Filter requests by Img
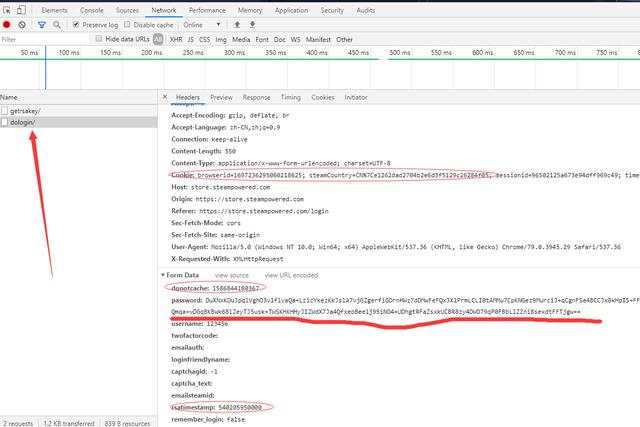640x427 pixels. pos(221,40)
